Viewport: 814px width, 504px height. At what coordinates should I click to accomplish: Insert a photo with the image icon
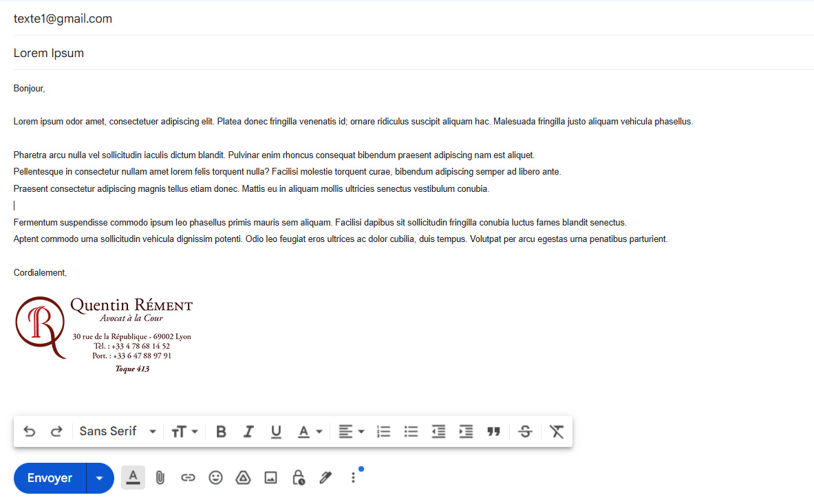pyautogui.click(x=270, y=478)
